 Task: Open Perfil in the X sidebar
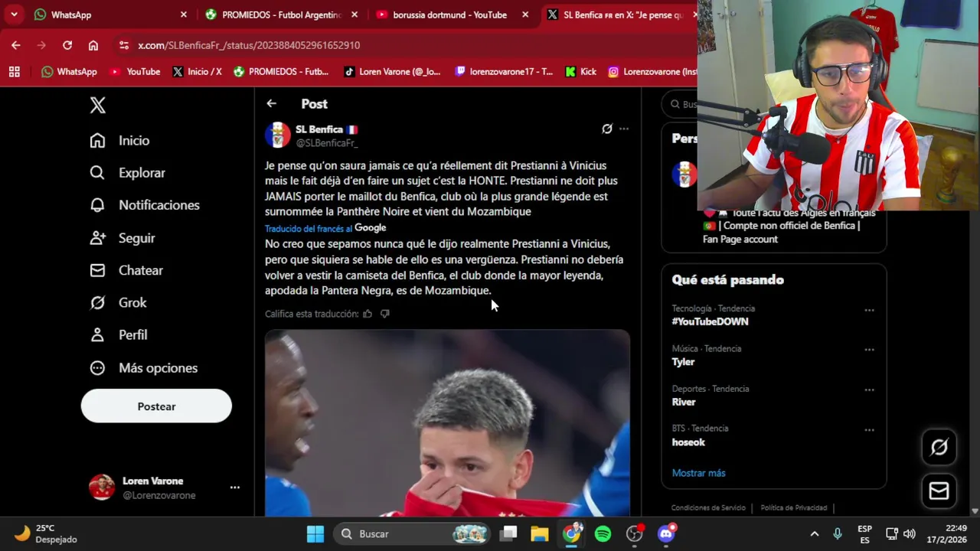(x=119, y=335)
